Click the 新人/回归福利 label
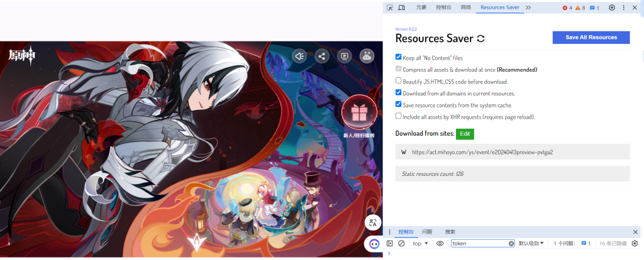The image size is (644, 260). (359, 135)
